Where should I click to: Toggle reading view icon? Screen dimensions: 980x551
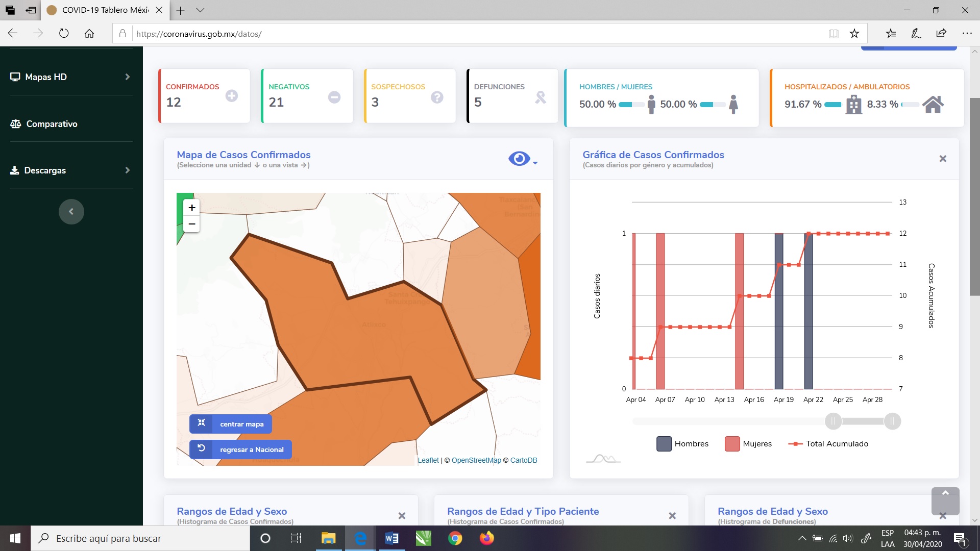(834, 34)
